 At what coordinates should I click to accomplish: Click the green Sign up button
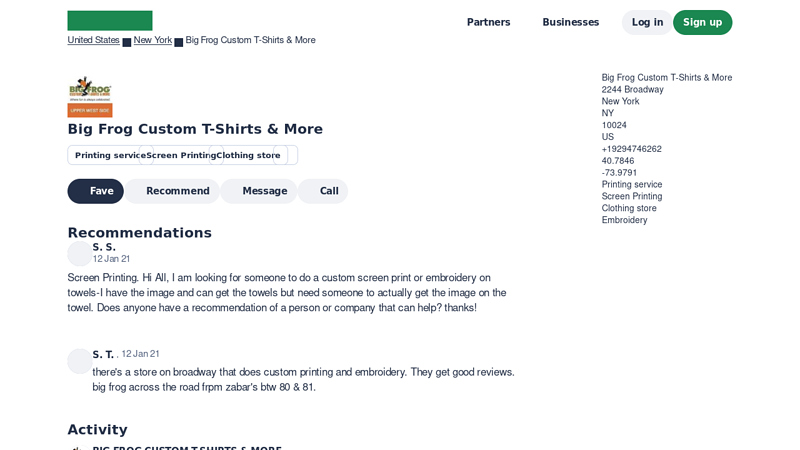coord(702,22)
